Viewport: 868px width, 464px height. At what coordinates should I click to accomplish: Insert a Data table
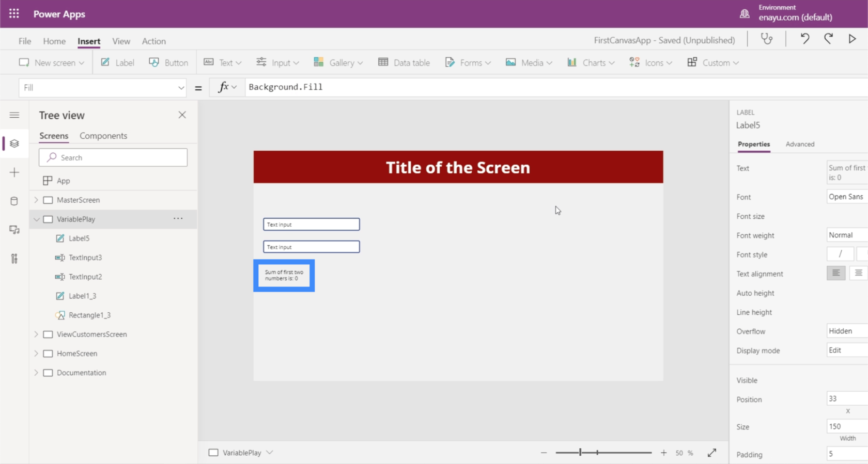[404, 62]
